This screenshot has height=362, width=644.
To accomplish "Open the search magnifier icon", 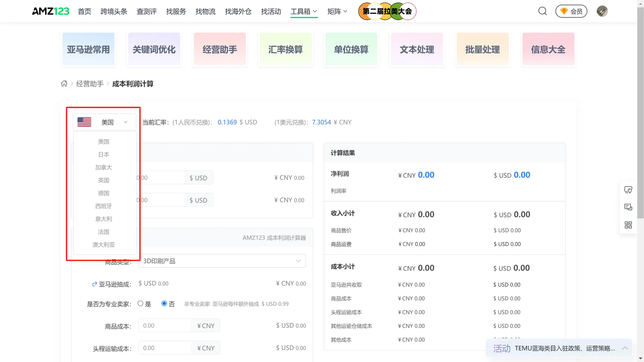I will click(x=542, y=11).
